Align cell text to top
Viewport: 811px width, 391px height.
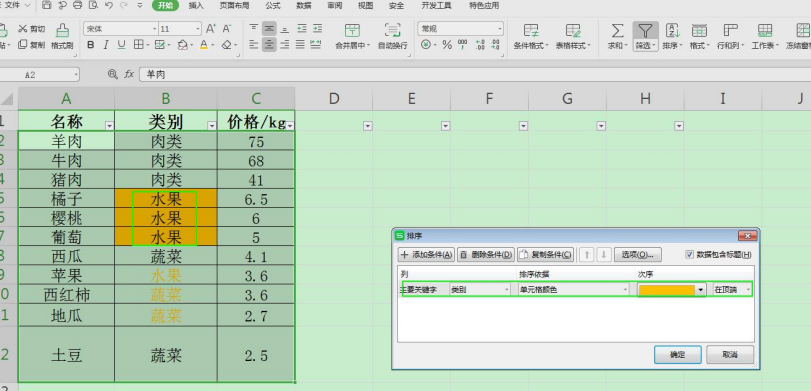pos(253,28)
